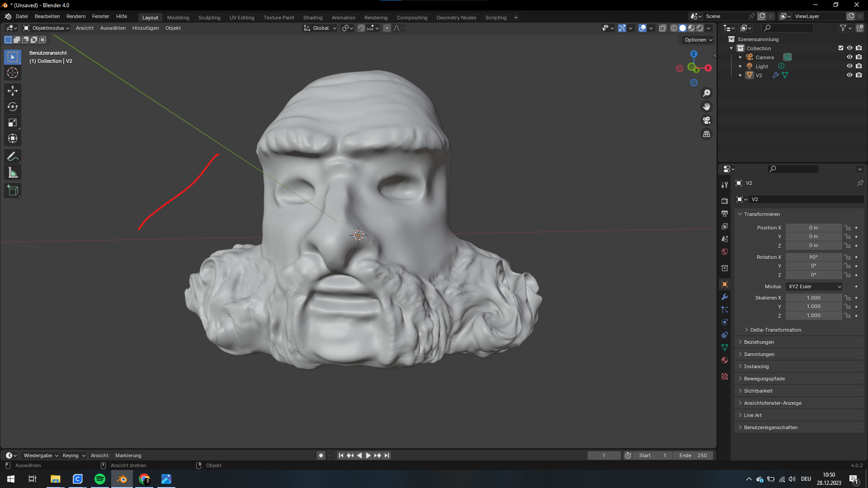The height and width of the screenshot is (488, 868).
Task: Select the Measure tool
Action: pyautogui.click(x=13, y=173)
